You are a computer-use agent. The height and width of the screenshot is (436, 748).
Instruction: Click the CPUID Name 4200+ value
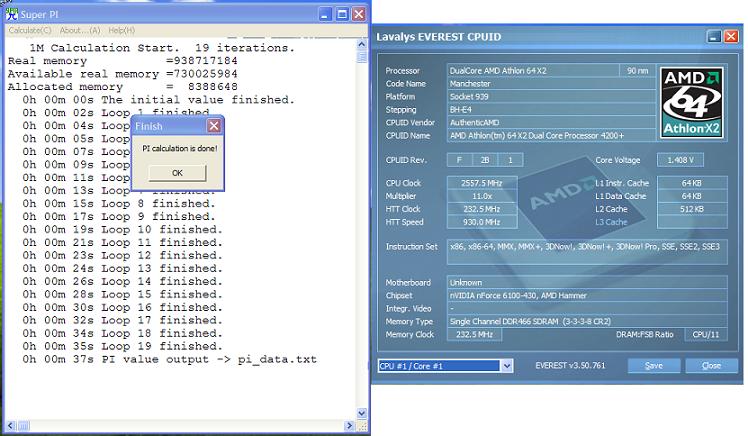[x=551, y=135]
